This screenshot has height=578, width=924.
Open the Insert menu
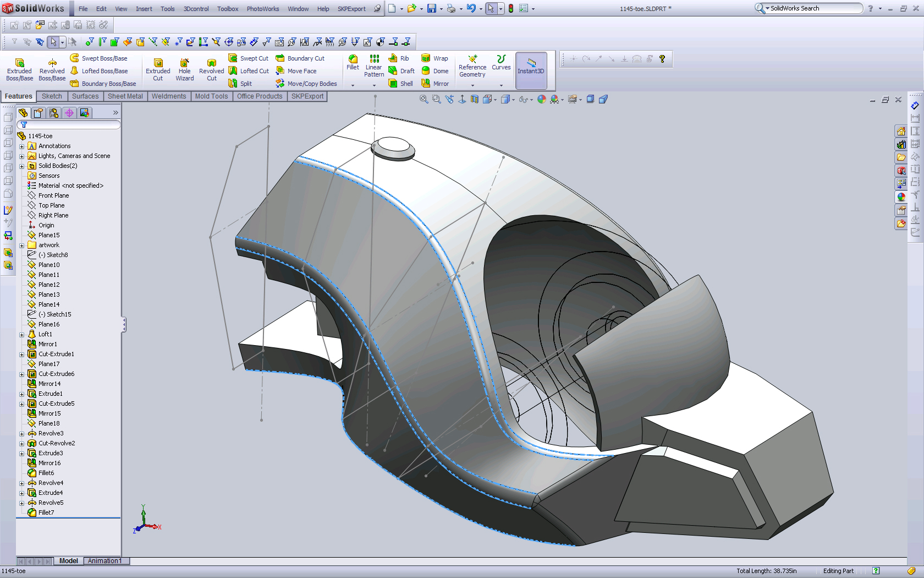[144, 9]
